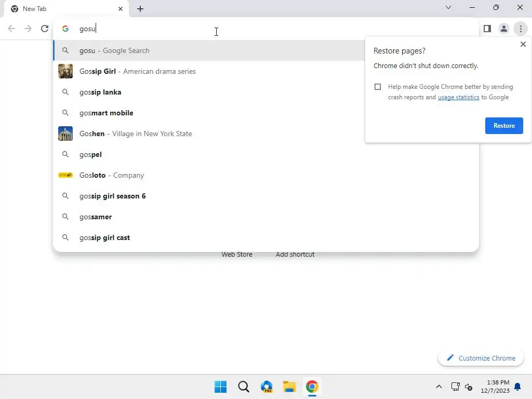Reload the current page

pos(45,29)
